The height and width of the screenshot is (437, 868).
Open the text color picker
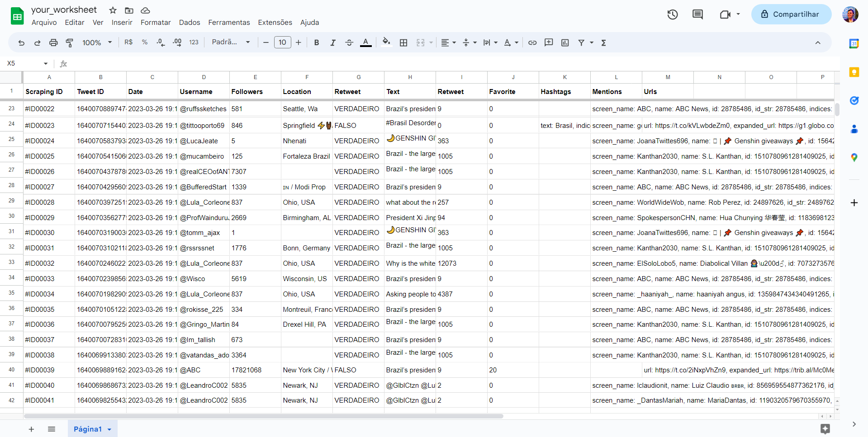pyautogui.click(x=365, y=42)
